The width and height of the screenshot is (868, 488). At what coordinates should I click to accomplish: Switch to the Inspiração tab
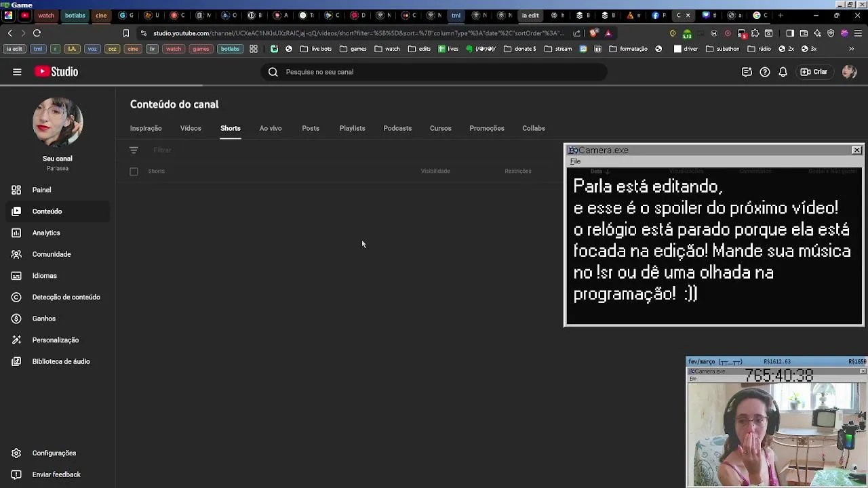pyautogui.click(x=146, y=128)
